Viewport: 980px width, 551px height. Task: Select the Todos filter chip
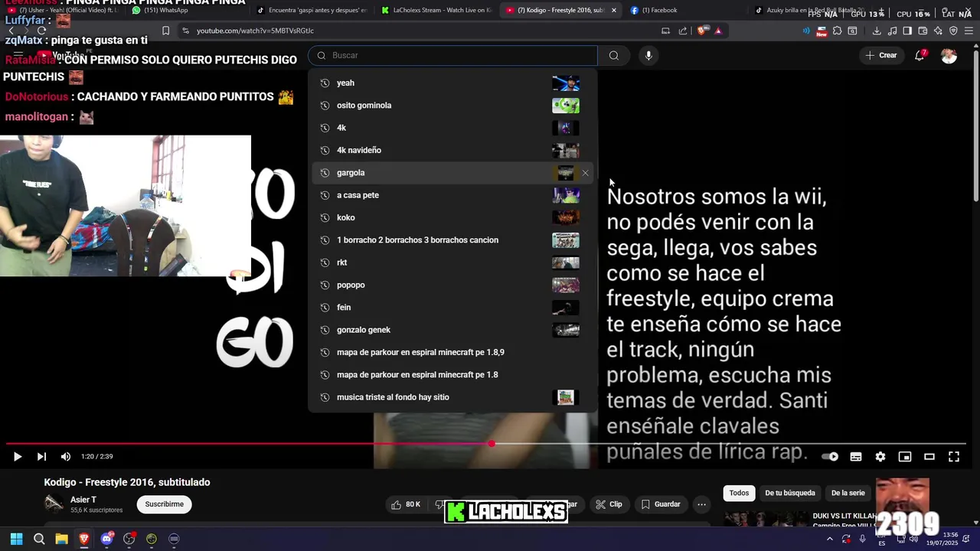pyautogui.click(x=739, y=493)
